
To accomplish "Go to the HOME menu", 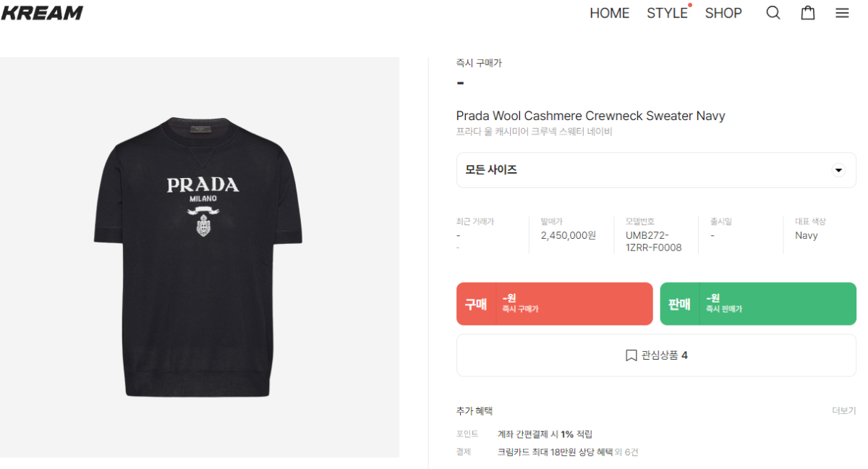I will tap(609, 13).
